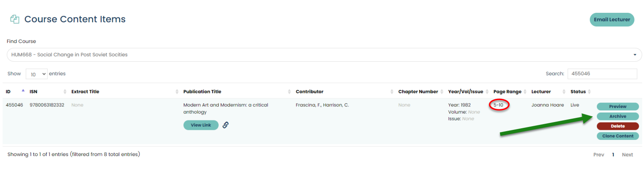Click the chain link icon beside View Link
This screenshot has height=187, width=644.
(225, 125)
